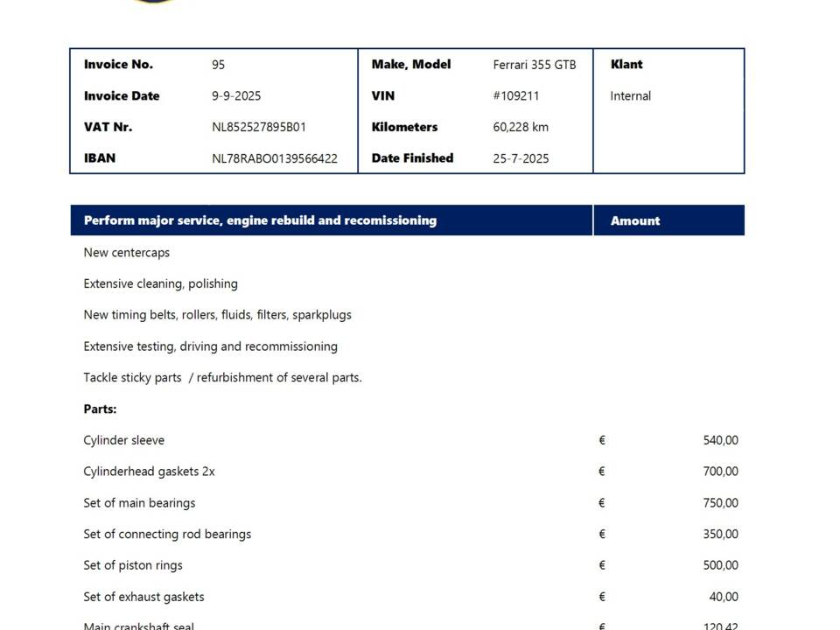Screen dimensions: 840x630
Task: Click the Kilometers label
Action: tap(404, 127)
